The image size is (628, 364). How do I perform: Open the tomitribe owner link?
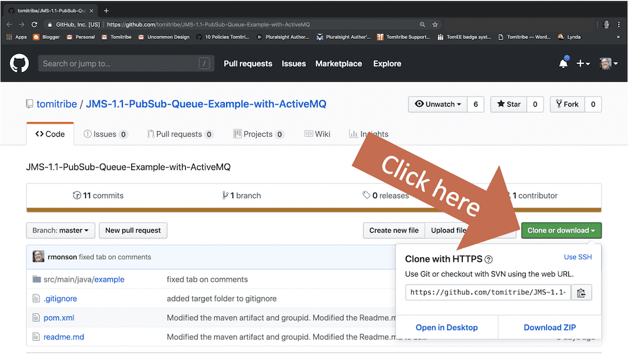57,104
